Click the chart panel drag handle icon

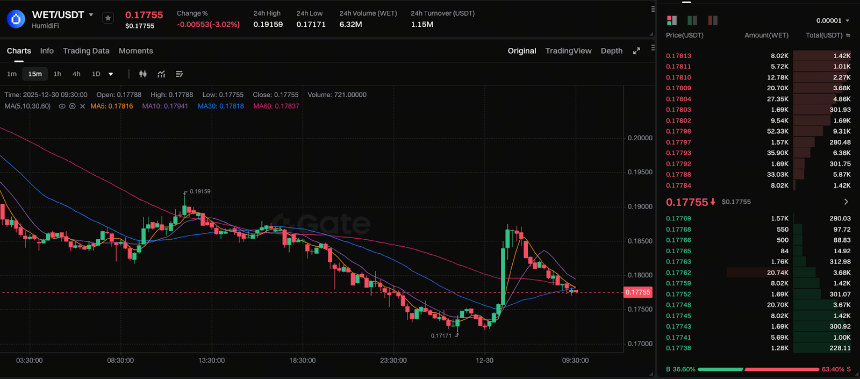(x=652, y=47)
